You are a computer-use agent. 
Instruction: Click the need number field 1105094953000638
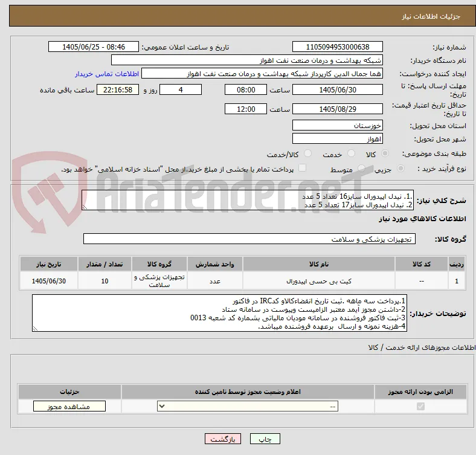pyautogui.click(x=337, y=47)
